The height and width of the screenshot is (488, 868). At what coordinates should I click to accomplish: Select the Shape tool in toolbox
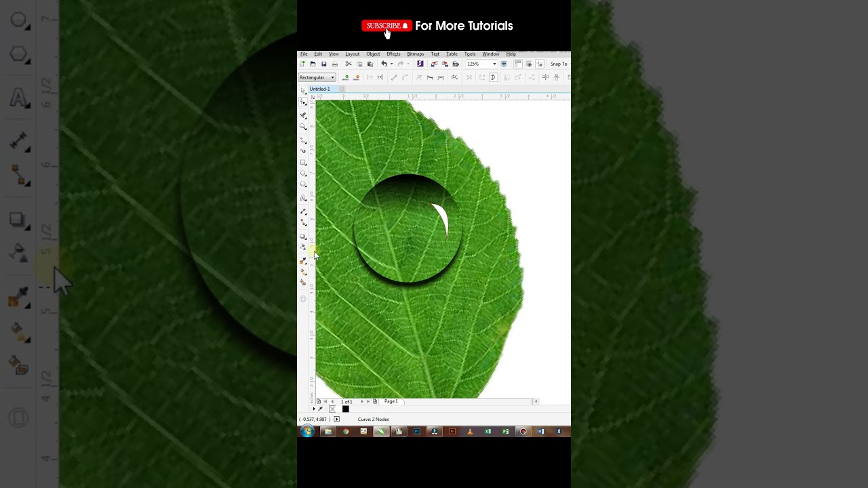point(303,102)
